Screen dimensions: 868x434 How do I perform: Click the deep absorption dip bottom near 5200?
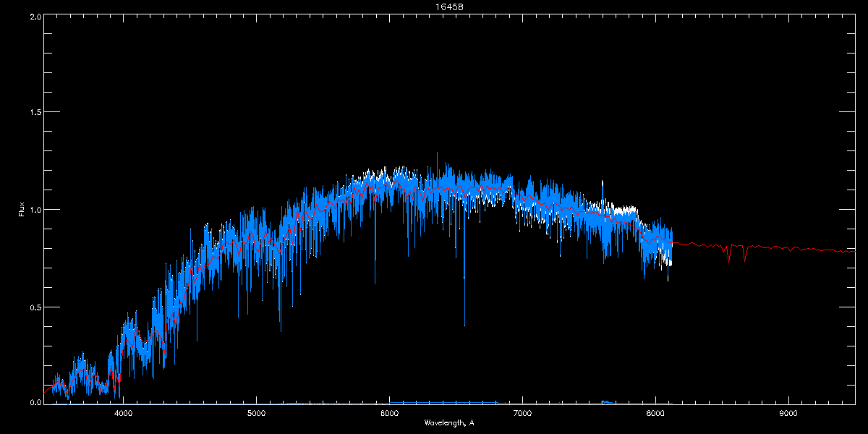(x=281, y=330)
